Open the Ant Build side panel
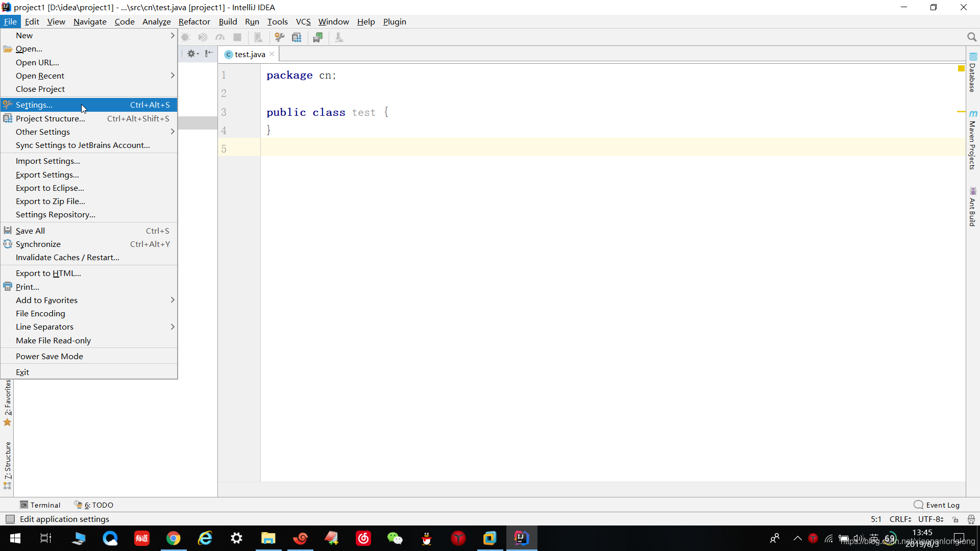Viewport: 980px width, 551px height. [x=973, y=207]
